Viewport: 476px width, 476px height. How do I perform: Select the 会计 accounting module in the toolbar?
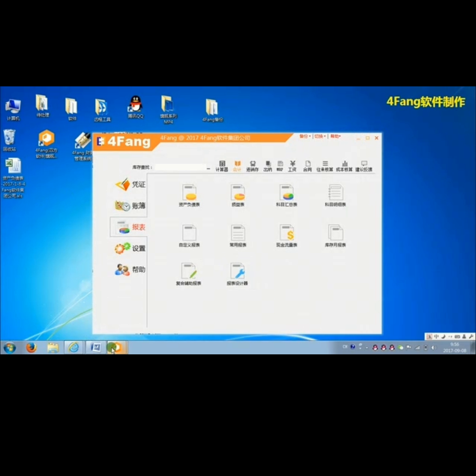click(x=237, y=166)
